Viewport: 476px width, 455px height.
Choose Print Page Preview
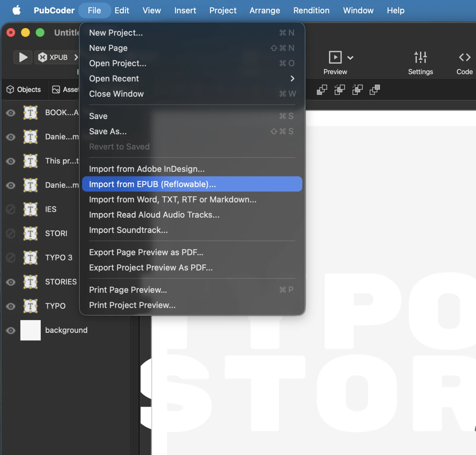click(x=192, y=290)
